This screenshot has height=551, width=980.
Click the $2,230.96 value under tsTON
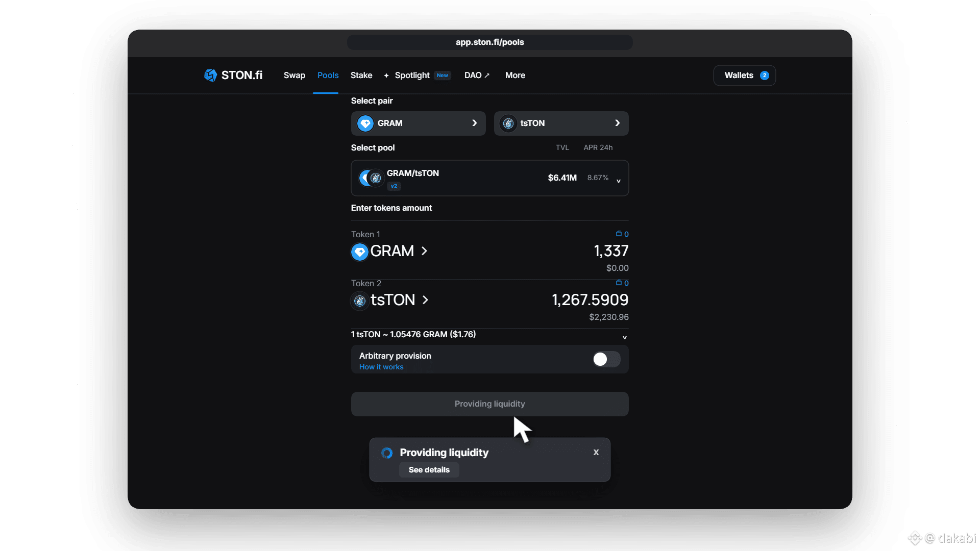click(x=608, y=317)
